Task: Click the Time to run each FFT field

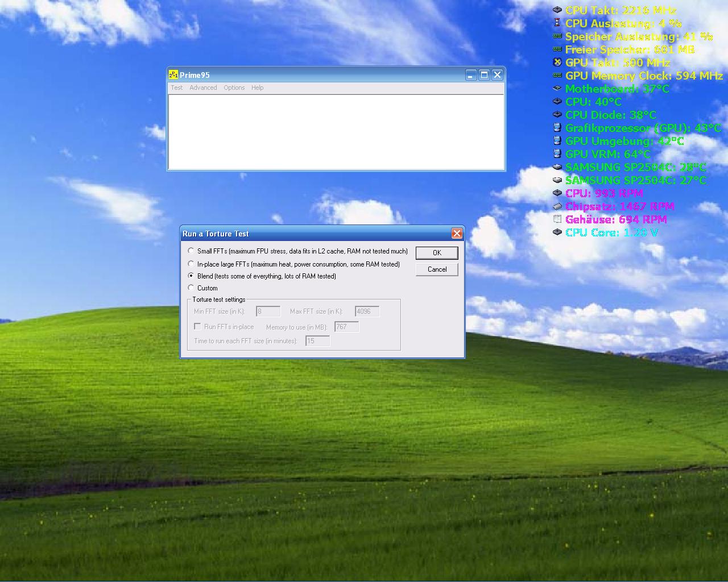Action: pyautogui.click(x=317, y=341)
